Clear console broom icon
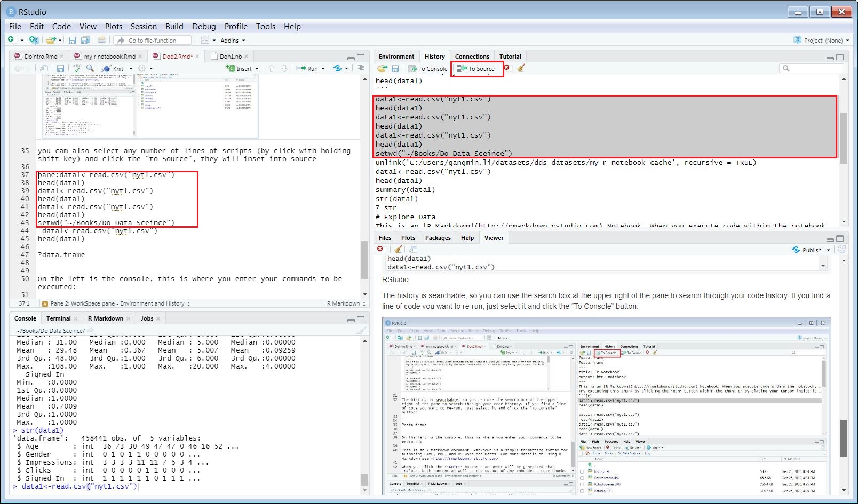The height and width of the screenshot is (504, 858). 361,331
